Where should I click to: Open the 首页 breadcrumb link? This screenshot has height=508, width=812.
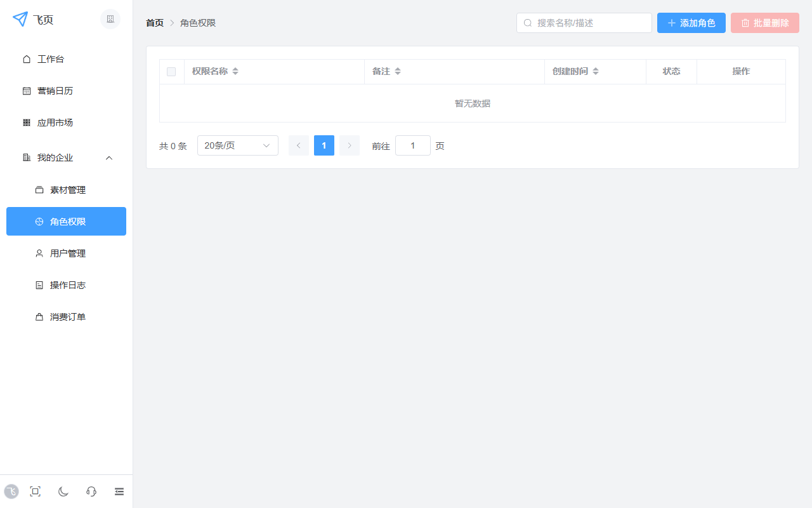coord(154,22)
